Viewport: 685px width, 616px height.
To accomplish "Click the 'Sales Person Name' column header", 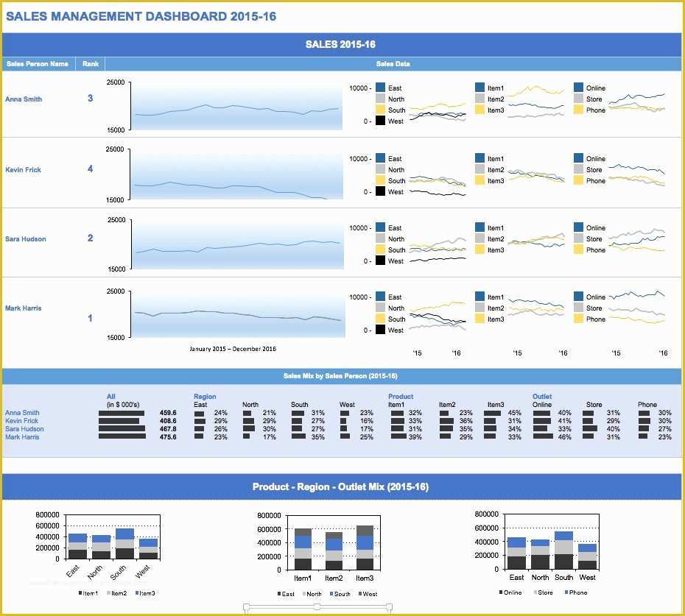I will (38, 64).
